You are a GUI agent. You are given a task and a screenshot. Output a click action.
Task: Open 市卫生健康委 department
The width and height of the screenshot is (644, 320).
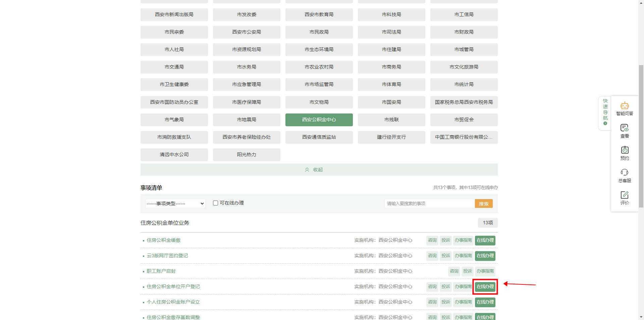(x=174, y=84)
